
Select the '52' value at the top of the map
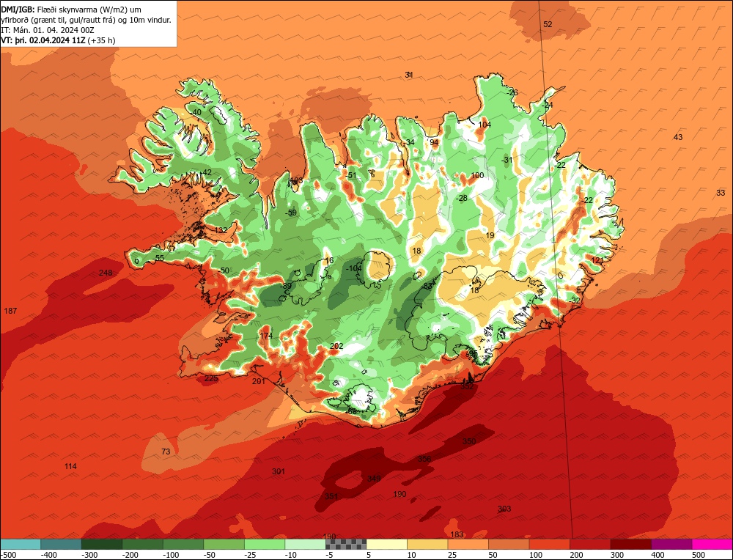548,24
